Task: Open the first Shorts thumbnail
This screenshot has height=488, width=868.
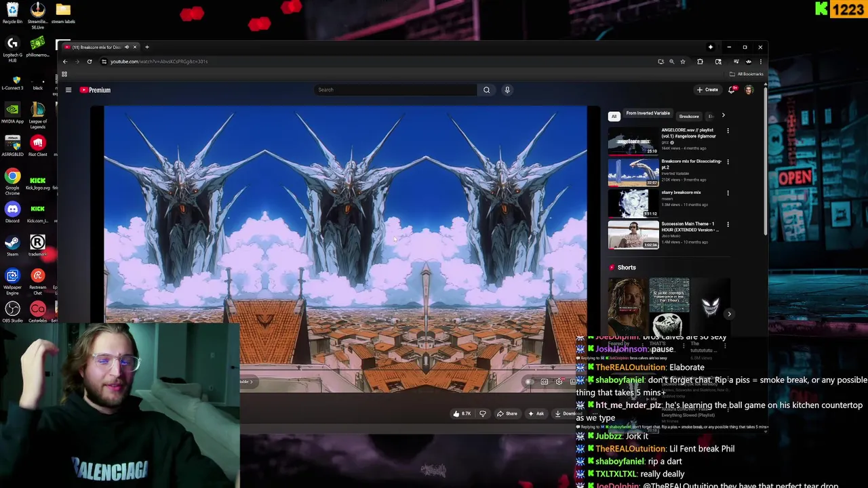Action: [x=627, y=306]
